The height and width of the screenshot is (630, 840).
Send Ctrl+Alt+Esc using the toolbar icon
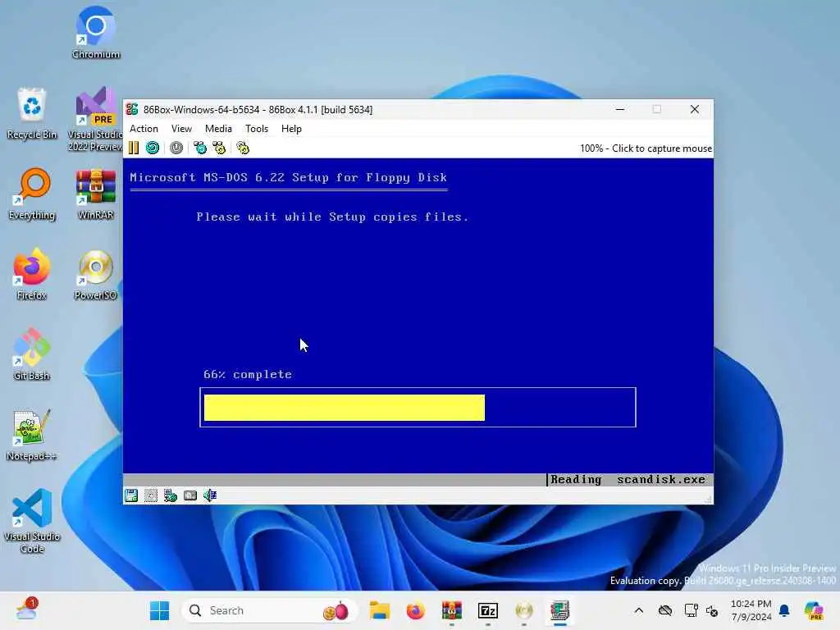pyautogui.click(x=219, y=148)
